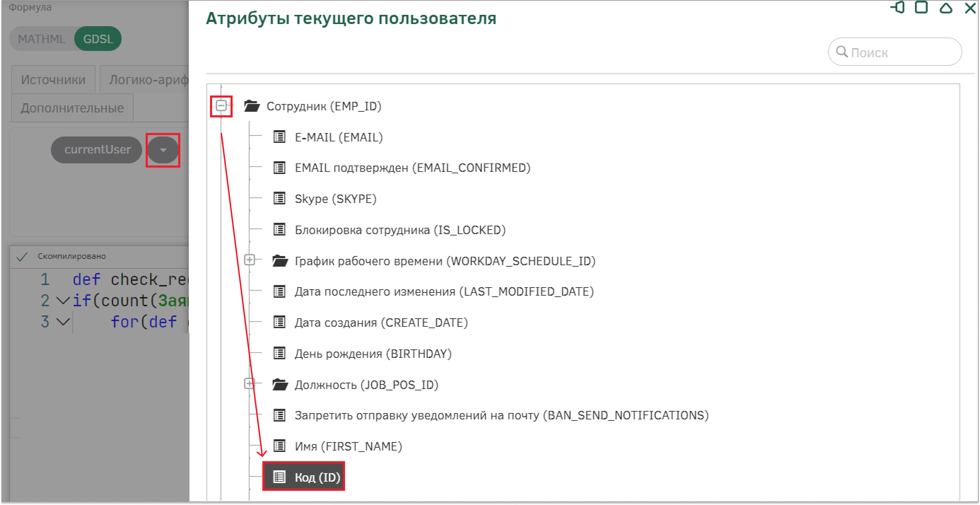Select Код (ID) attribute
This screenshot has height=505, width=980.
(304, 476)
